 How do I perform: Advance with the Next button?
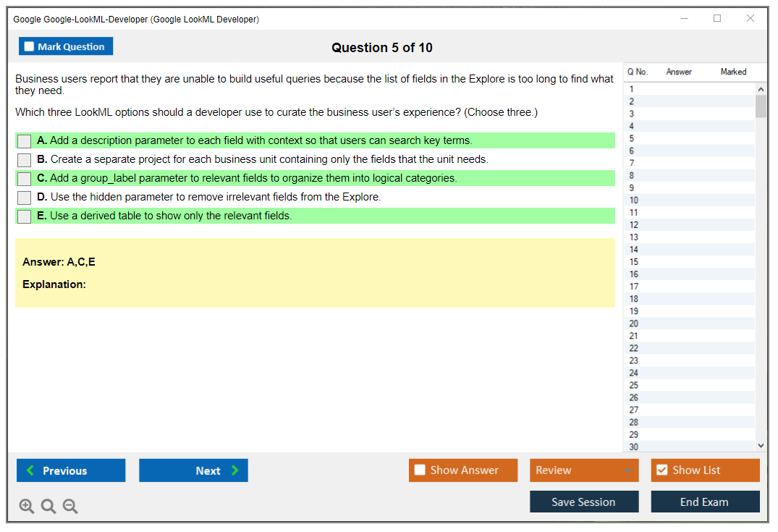click(193, 470)
